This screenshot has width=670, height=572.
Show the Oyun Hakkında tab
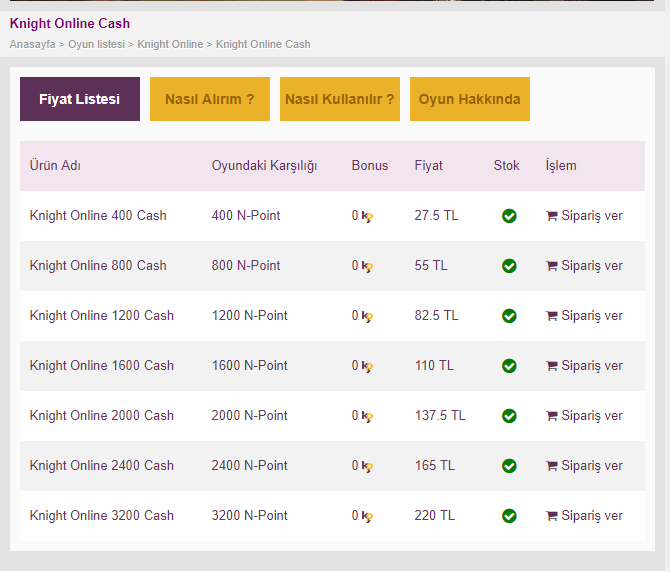(470, 99)
